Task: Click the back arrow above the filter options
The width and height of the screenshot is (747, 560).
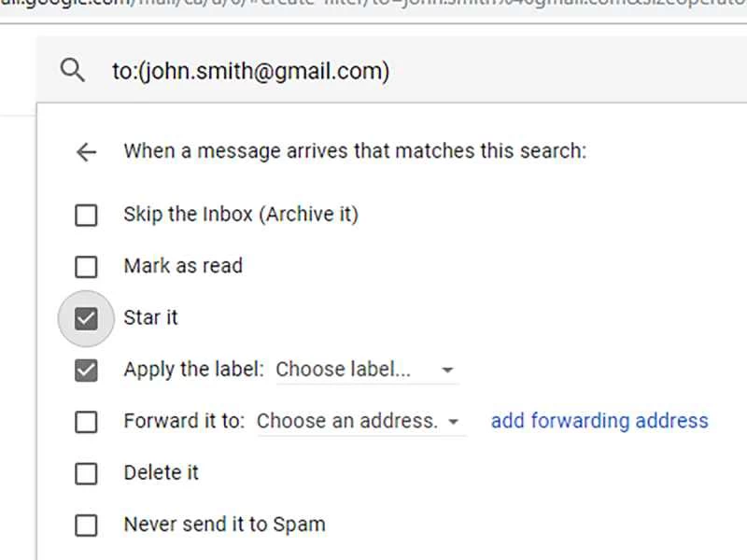Action: [x=86, y=151]
